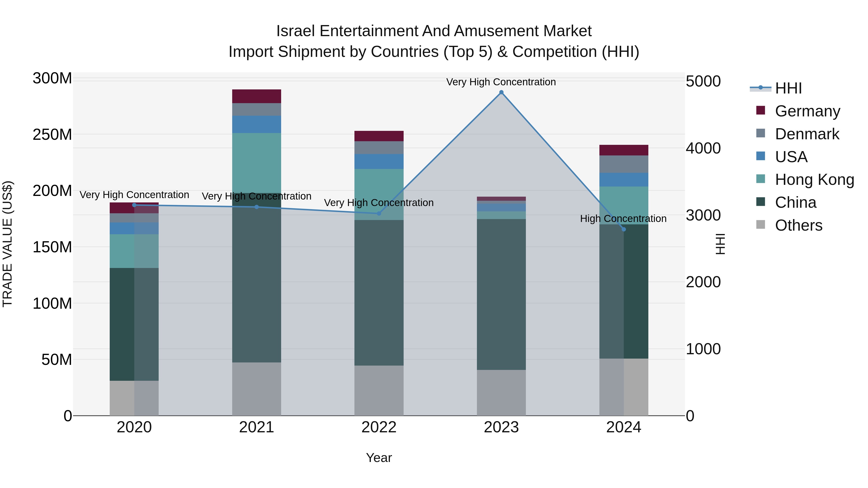The image size is (868, 488).
Task: Click the USA segment of the 2024 bar
Action: point(624,180)
